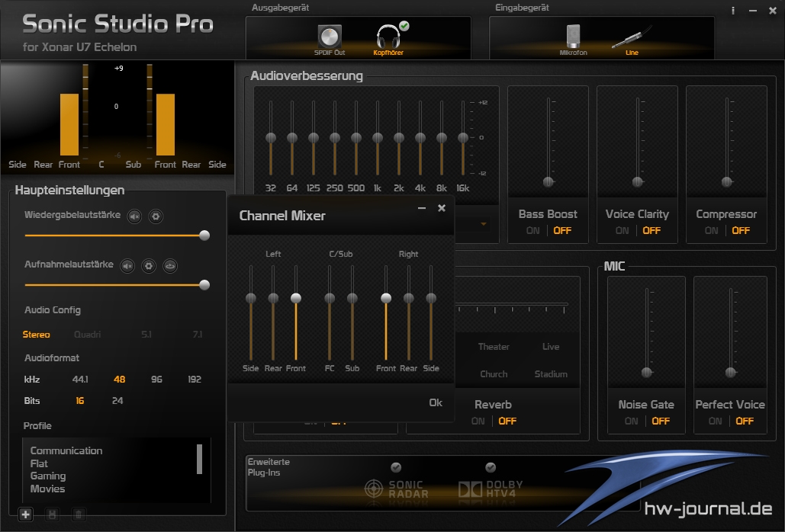
Task: Enable the Noise Gate ON toggle
Action: tap(631, 421)
